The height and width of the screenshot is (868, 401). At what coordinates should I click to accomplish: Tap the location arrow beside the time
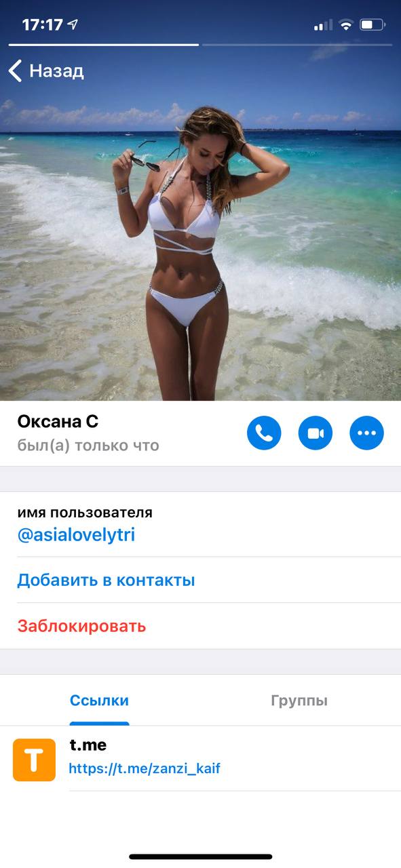(73, 25)
